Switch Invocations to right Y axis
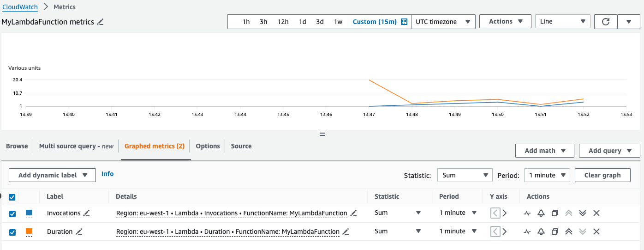This screenshot has width=644, height=250. click(504, 213)
